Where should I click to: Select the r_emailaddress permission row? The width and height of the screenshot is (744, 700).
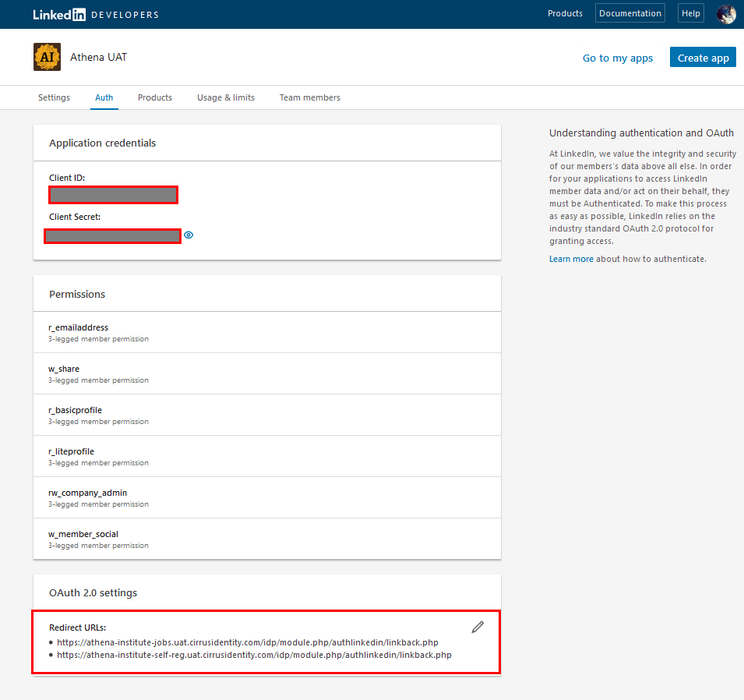[267, 332]
